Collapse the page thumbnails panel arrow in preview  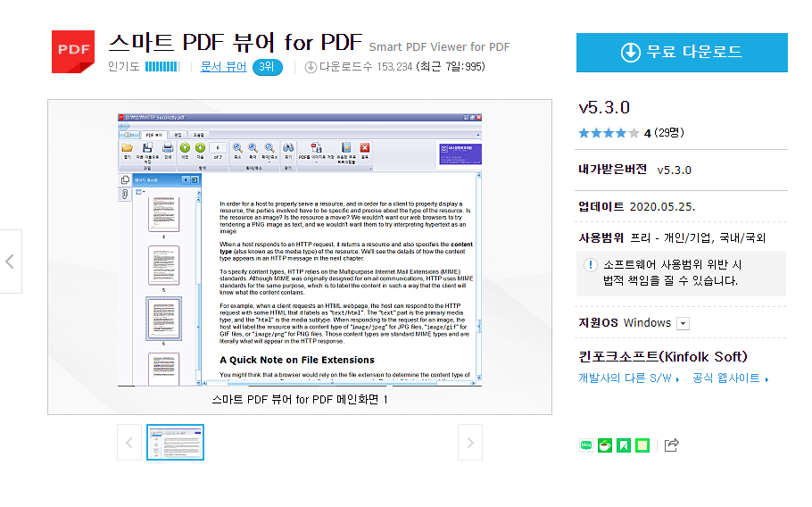(x=186, y=179)
